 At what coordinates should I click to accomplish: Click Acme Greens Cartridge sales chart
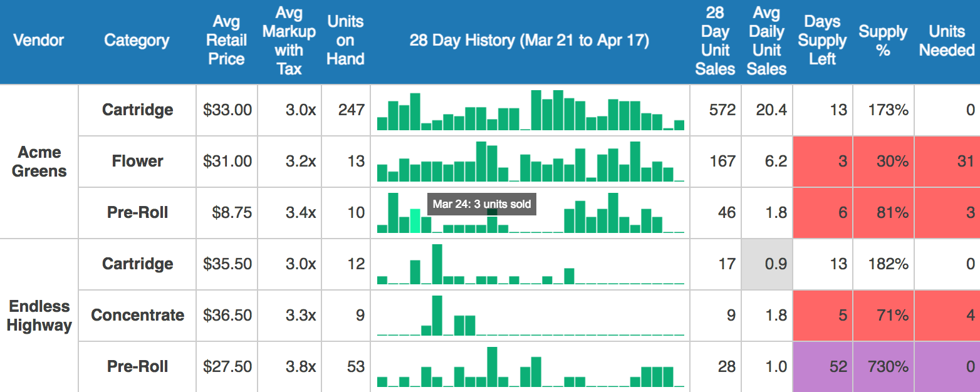coord(530,111)
